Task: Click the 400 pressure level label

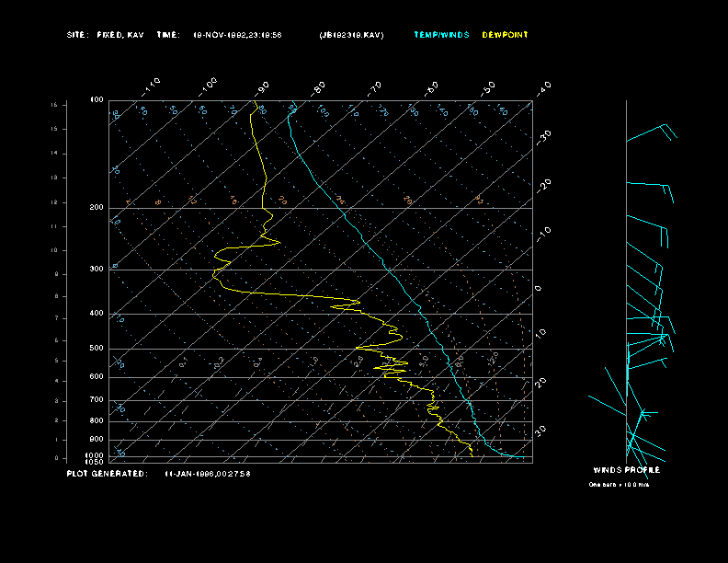Action: coord(97,314)
